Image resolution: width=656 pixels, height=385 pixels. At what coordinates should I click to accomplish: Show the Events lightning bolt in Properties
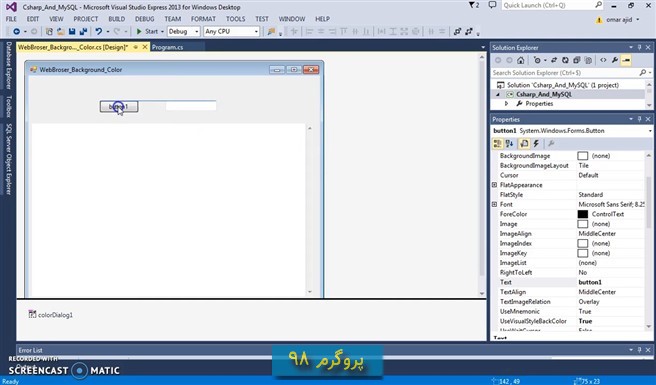click(536, 144)
